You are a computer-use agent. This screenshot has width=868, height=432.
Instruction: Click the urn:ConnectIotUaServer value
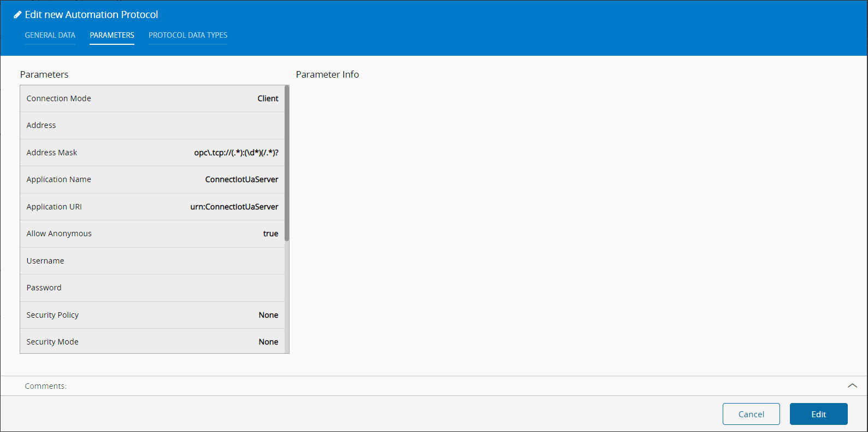point(234,207)
